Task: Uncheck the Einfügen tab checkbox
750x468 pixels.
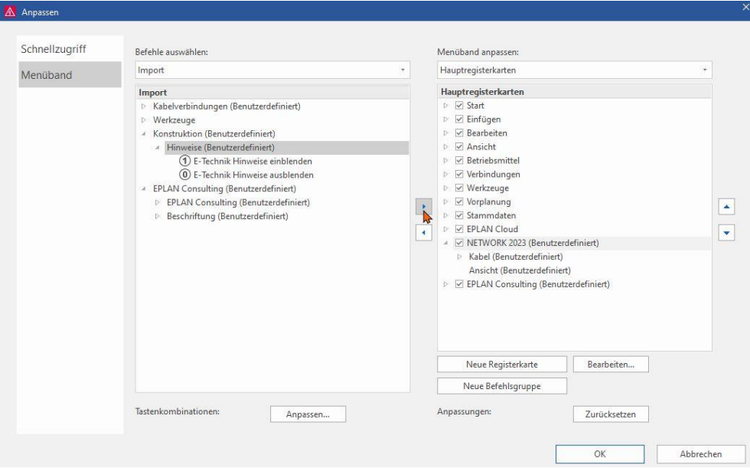Action: pyautogui.click(x=459, y=119)
